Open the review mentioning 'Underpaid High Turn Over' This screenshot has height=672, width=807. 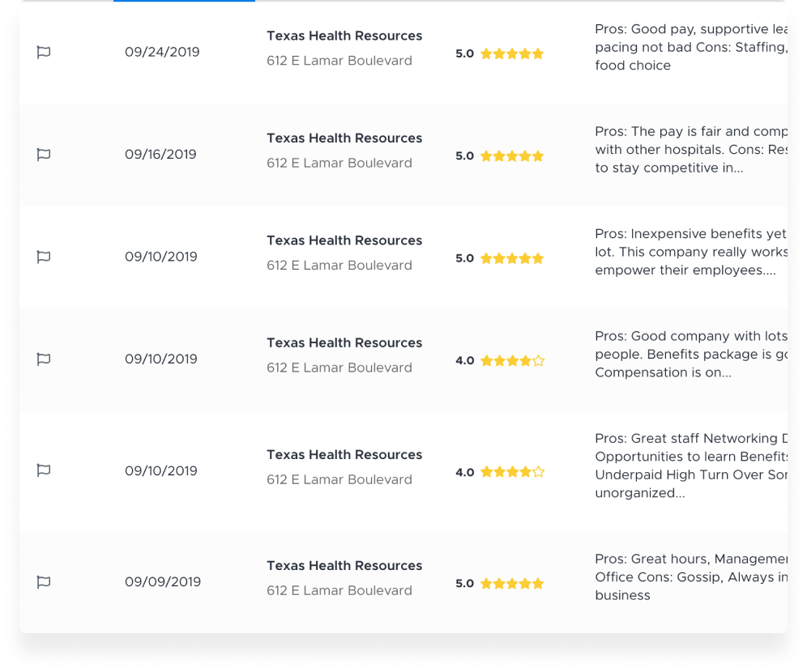click(690, 466)
